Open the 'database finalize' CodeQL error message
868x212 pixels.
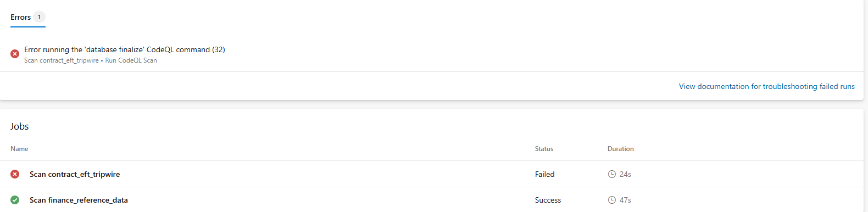click(125, 49)
